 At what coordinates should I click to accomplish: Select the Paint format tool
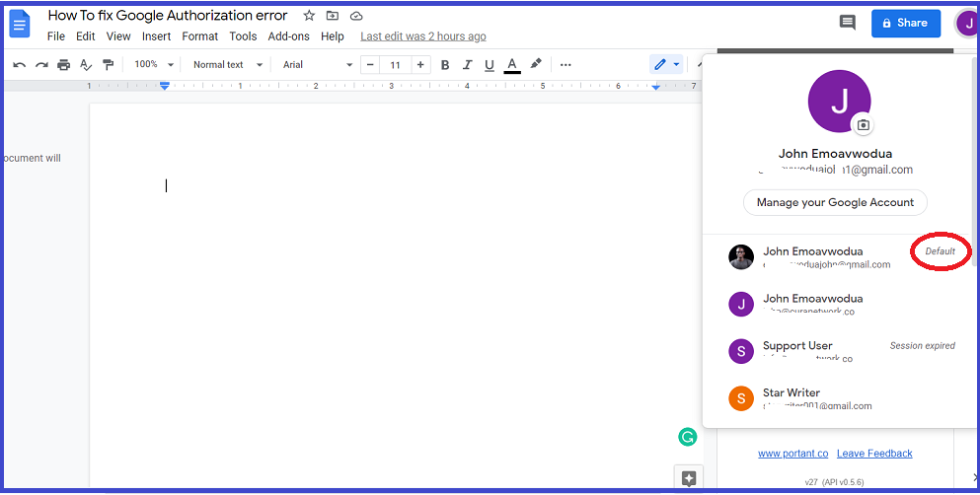click(x=109, y=64)
